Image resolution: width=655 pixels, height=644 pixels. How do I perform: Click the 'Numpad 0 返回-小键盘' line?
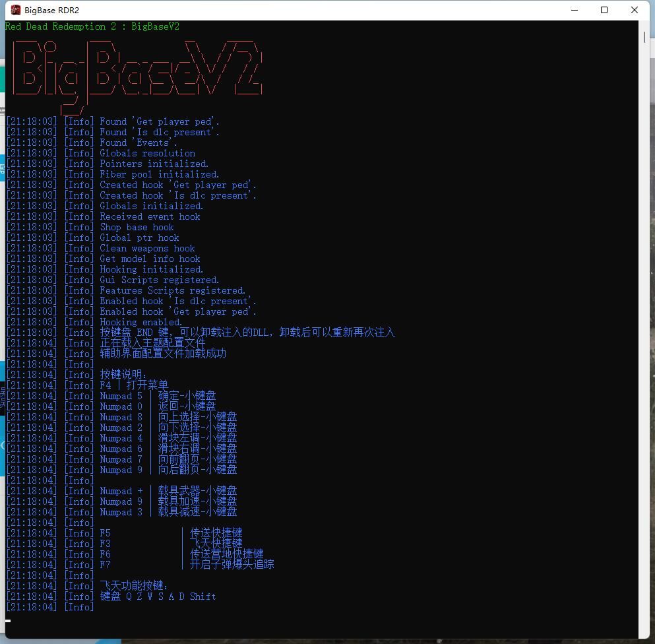point(111,406)
